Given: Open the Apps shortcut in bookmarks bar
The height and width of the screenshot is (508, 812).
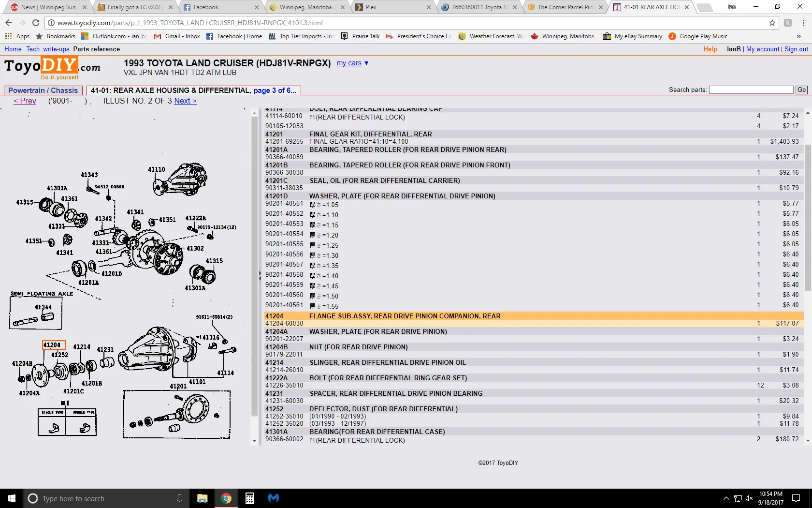Looking at the screenshot, I should coord(17,36).
